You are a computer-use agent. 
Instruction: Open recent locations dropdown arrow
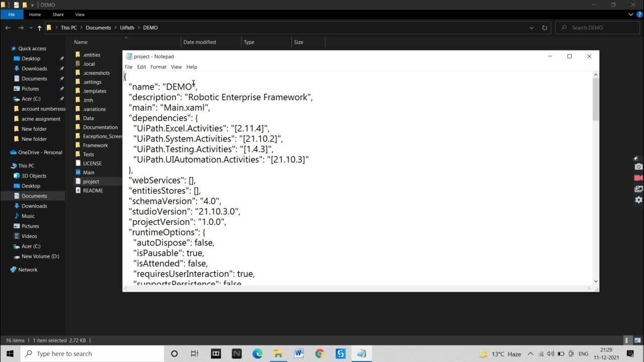pos(30,28)
